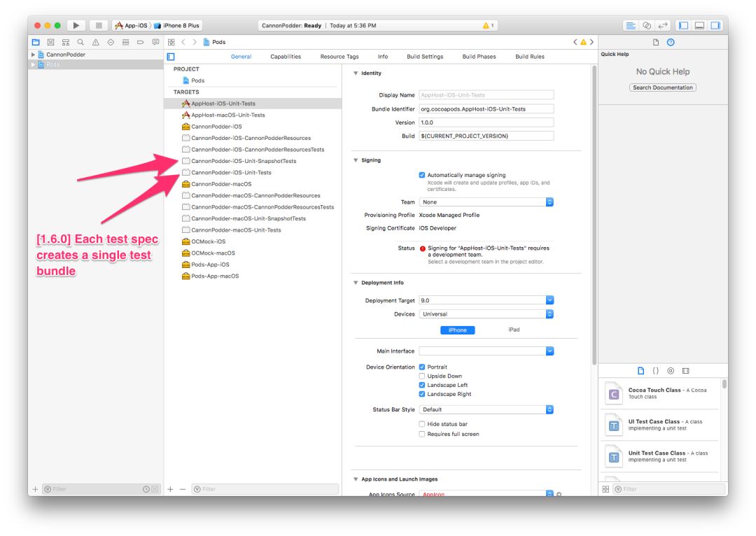Expand the CannonPodder project
The image size is (756, 536).
[x=34, y=55]
